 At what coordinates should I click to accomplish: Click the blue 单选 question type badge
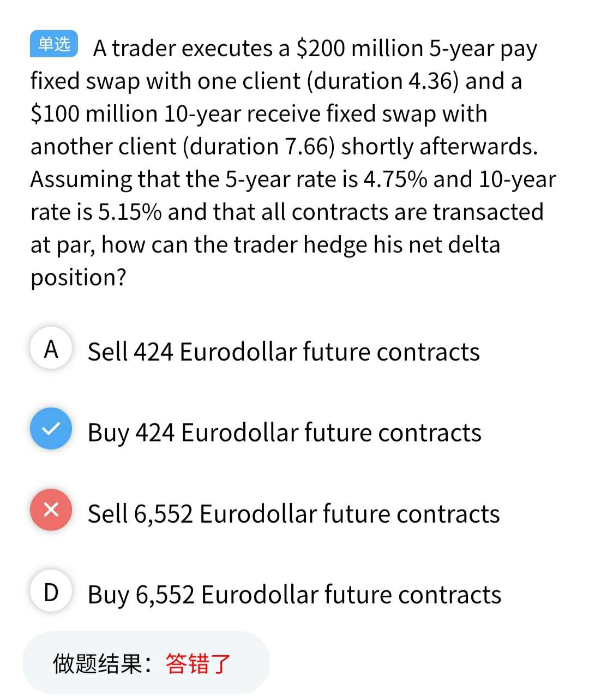point(53,44)
